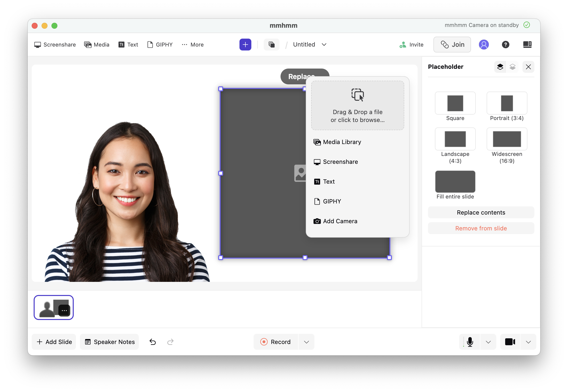
Task: Toggle the sidebar panel icon
Action: [527, 45]
